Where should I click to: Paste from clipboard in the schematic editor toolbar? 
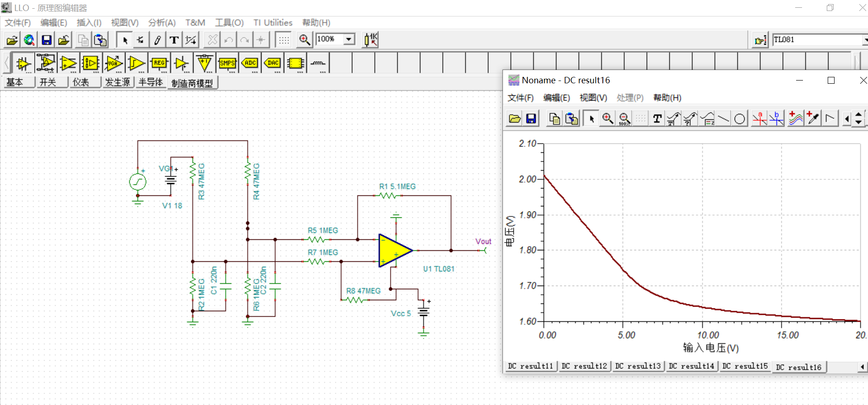pos(100,40)
